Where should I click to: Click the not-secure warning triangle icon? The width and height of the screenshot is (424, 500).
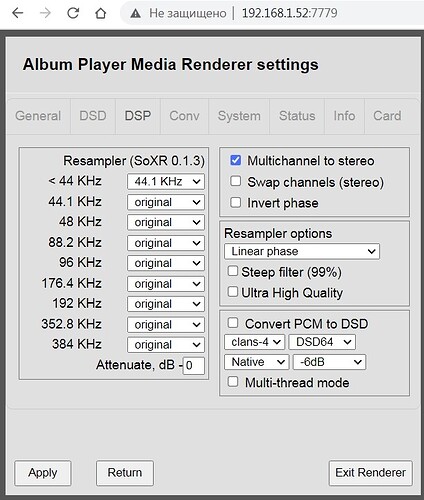pyautogui.click(x=135, y=13)
